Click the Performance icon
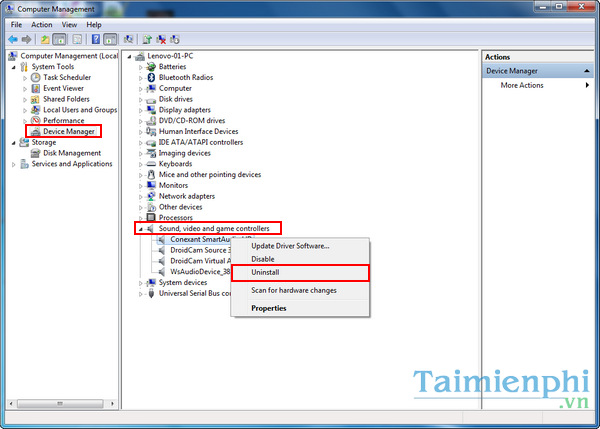Viewport: 600px width, 429px height. tap(36, 121)
